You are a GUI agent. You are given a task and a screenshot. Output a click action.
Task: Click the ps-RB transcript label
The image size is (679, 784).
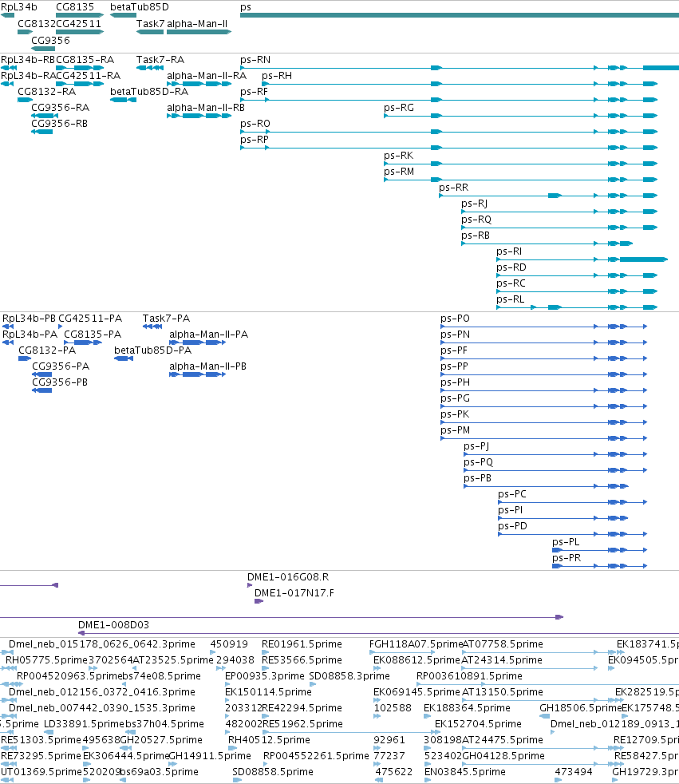click(476, 236)
